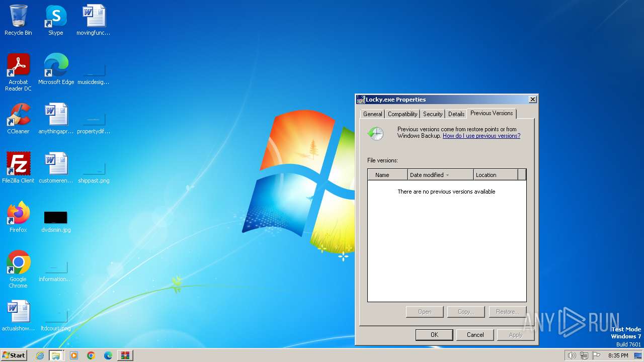Image resolution: width=644 pixels, height=362 pixels.
Task: Launch CCleaner from the desktop
Action: [x=18, y=119]
